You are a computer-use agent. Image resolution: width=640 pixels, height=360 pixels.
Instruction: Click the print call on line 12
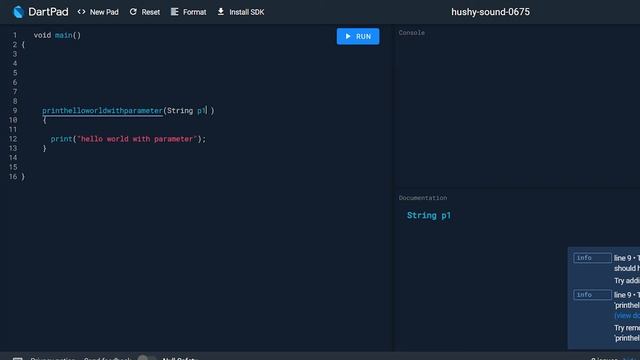[61, 139]
